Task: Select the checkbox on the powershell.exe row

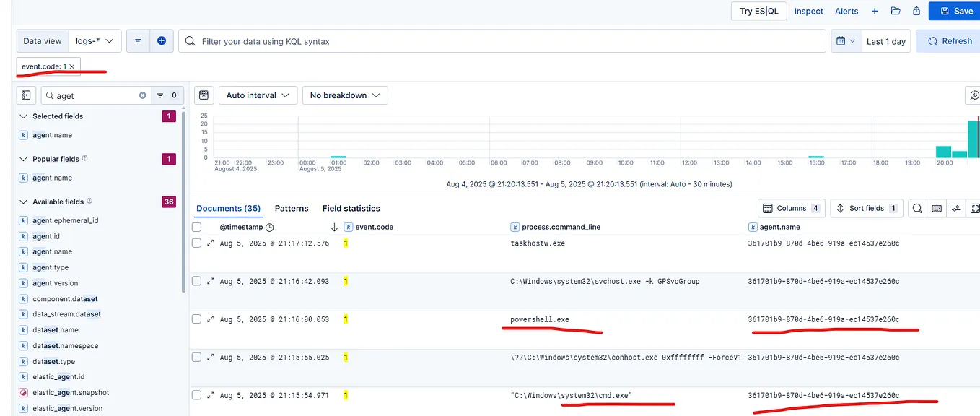Action: click(196, 318)
